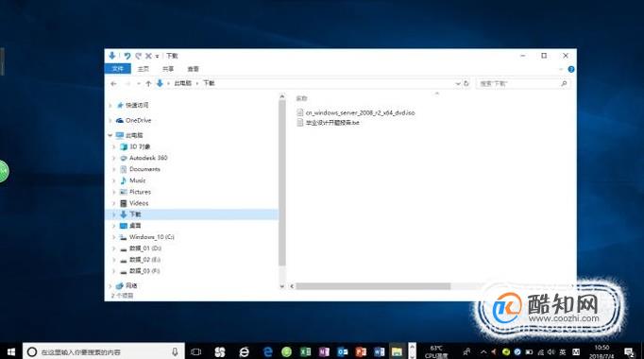Click the Up one level arrow

(x=148, y=83)
